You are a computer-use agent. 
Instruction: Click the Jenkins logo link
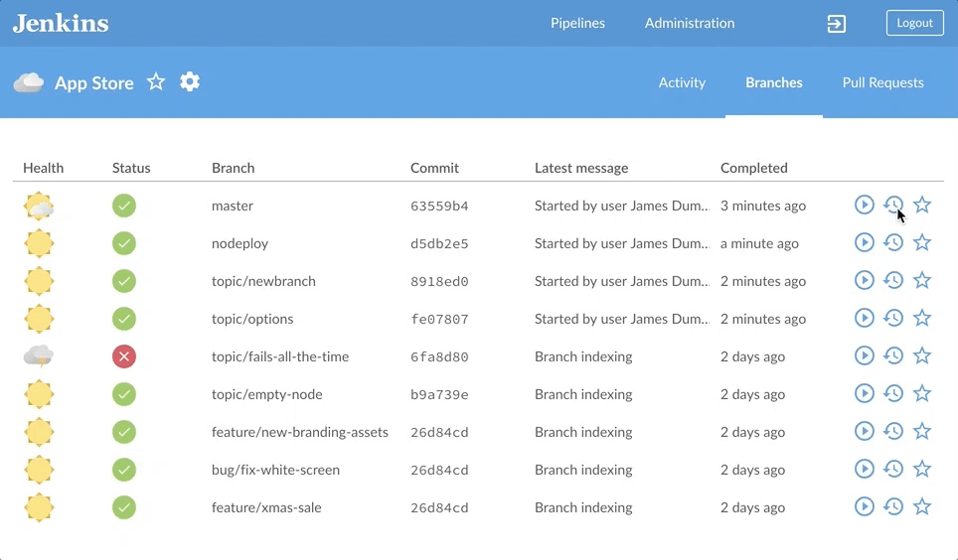pyautogui.click(x=61, y=23)
